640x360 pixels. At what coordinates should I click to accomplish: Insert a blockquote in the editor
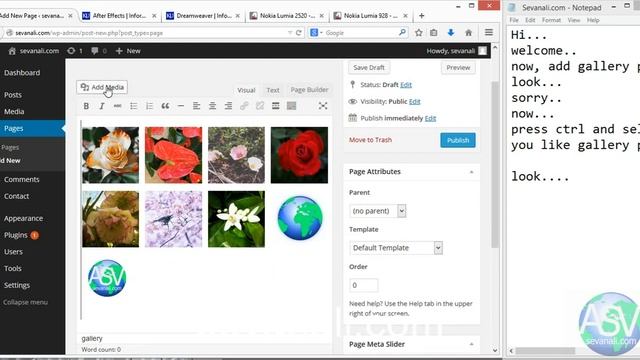[x=165, y=106]
